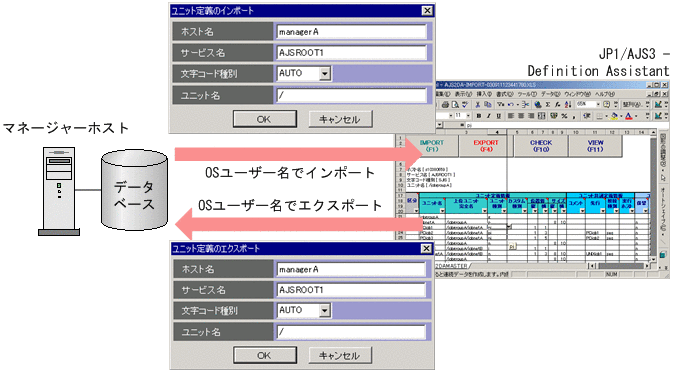
Task: Select the 2DAMASTER sheet tab
Action: [x=452, y=265]
